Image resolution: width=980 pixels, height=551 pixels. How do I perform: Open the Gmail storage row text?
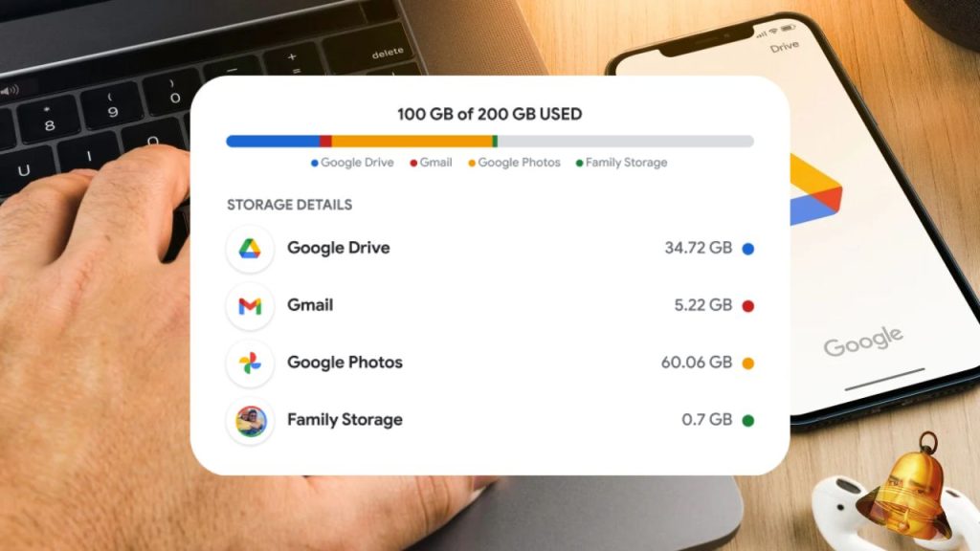click(x=310, y=305)
